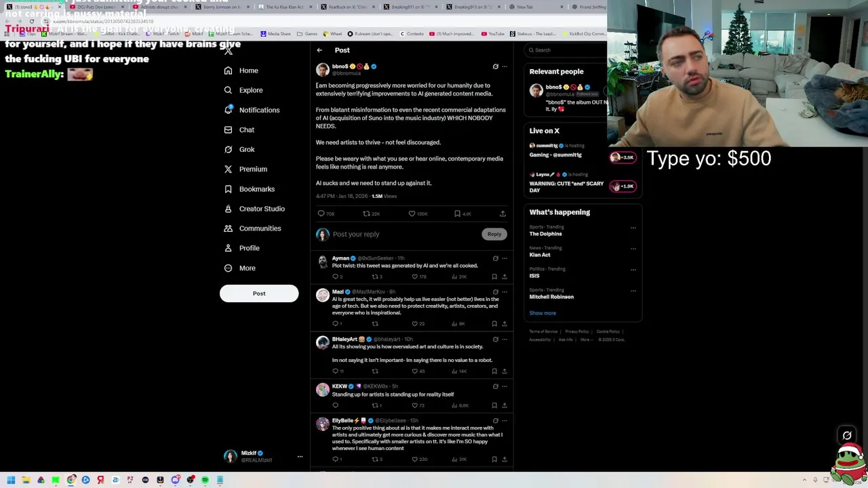The image size is (868, 488).
Task: Click Grok icon on the main post
Action: click(495, 66)
